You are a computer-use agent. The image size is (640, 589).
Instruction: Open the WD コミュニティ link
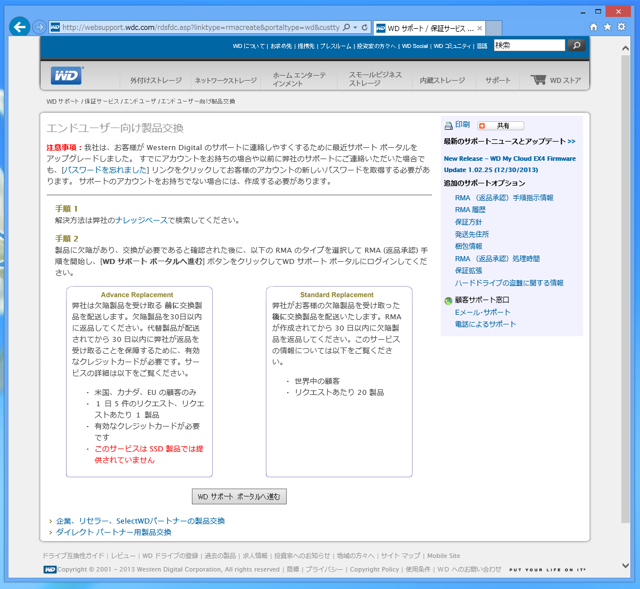(452, 46)
